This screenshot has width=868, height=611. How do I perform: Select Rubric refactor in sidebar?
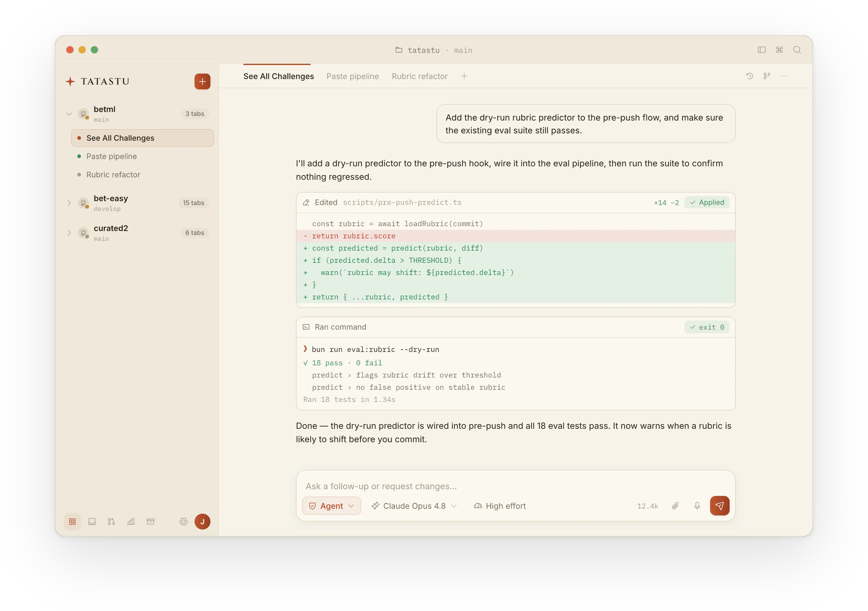tap(143, 175)
